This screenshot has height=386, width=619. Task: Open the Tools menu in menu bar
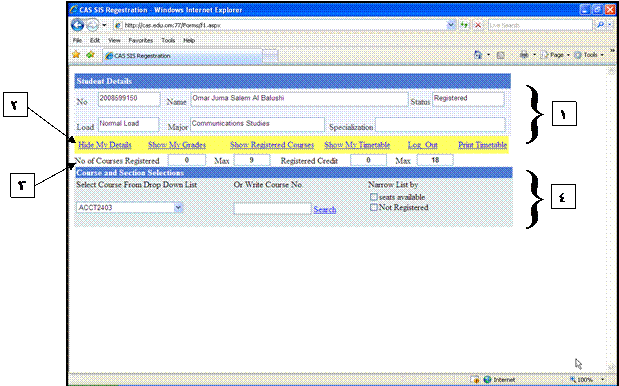coord(168,40)
